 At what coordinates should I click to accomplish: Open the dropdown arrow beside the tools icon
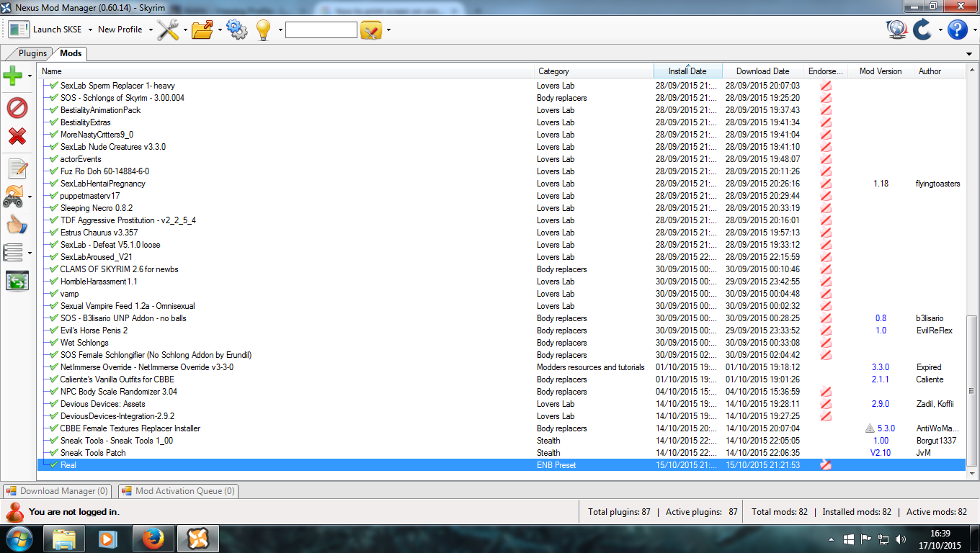(x=185, y=30)
